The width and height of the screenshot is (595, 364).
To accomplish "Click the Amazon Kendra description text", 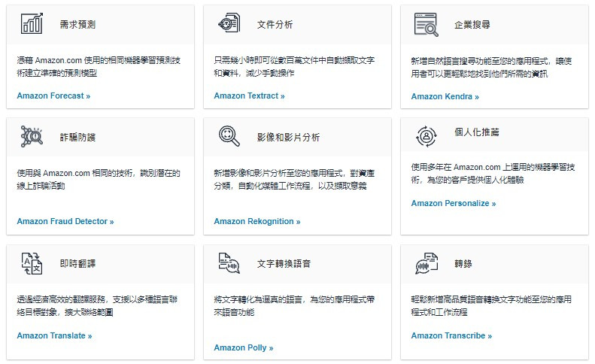I will pyautogui.click(x=491, y=67).
